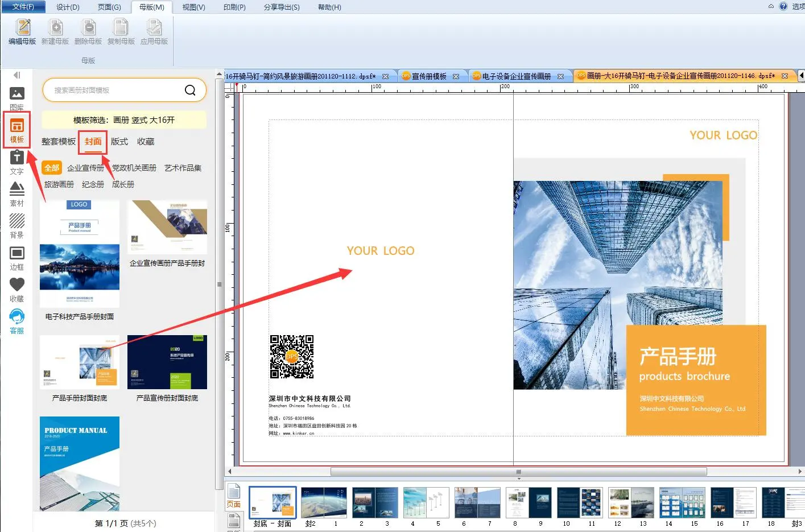Select the 封2 and 1 spread thumbnail
805x532 pixels.
tap(324, 502)
